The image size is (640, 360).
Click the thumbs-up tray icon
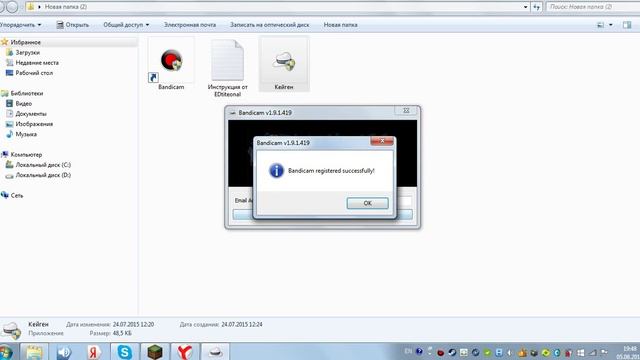[x=522, y=352]
